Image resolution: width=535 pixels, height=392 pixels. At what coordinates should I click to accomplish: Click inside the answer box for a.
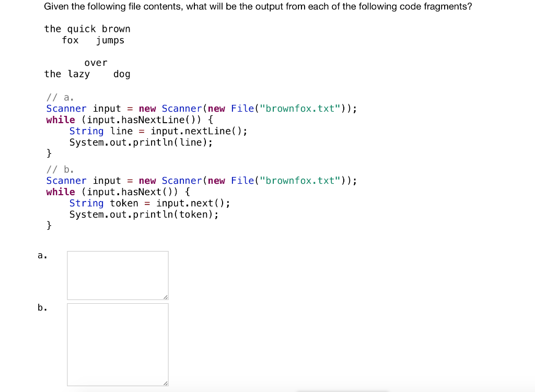[118, 276]
